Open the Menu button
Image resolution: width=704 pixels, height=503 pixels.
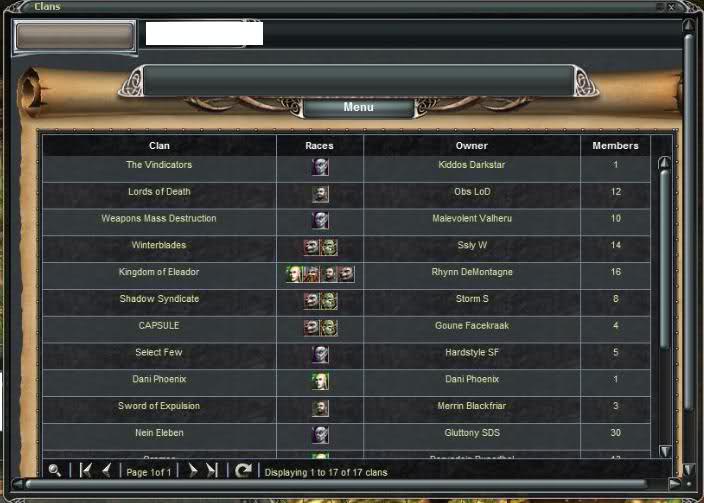pyautogui.click(x=358, y=107)
